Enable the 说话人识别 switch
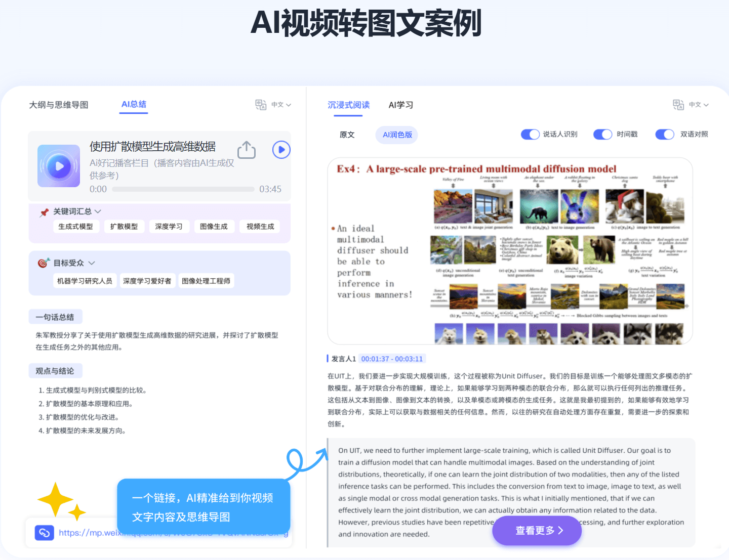 (x=530, y=134)
